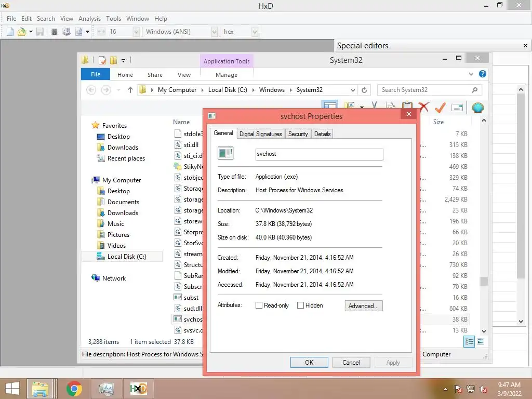This screenshot has width=532, height=399.
Task: Open the dropdown arrow beside disk image icon
Action: pos(87,32)
